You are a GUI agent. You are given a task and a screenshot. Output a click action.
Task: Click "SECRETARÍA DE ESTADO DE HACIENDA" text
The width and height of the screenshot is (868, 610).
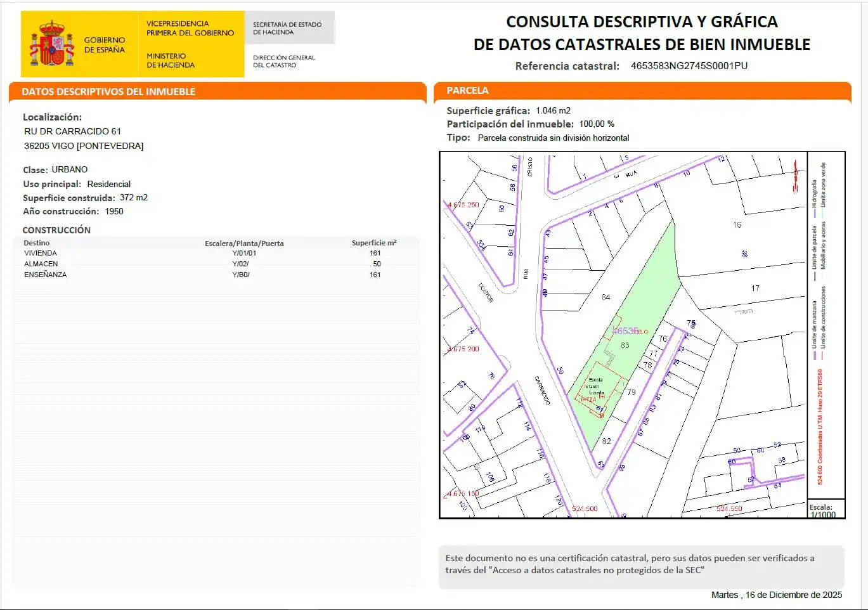(x=287, y=29)
